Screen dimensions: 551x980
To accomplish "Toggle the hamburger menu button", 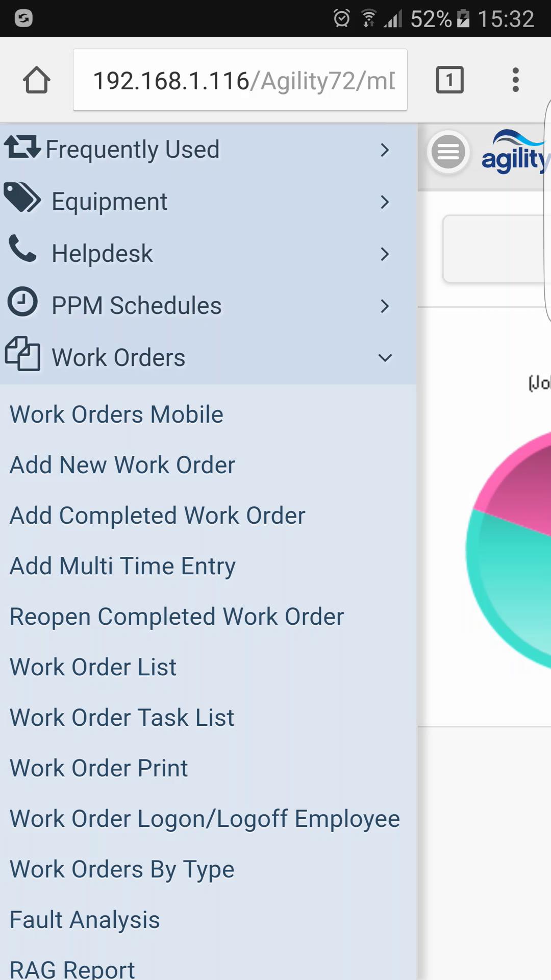I will pos(448,152).
